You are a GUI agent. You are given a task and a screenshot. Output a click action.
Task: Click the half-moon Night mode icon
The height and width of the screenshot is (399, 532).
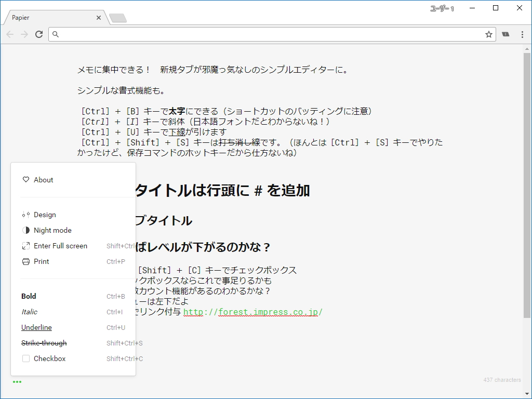click(x=26, y=230)
